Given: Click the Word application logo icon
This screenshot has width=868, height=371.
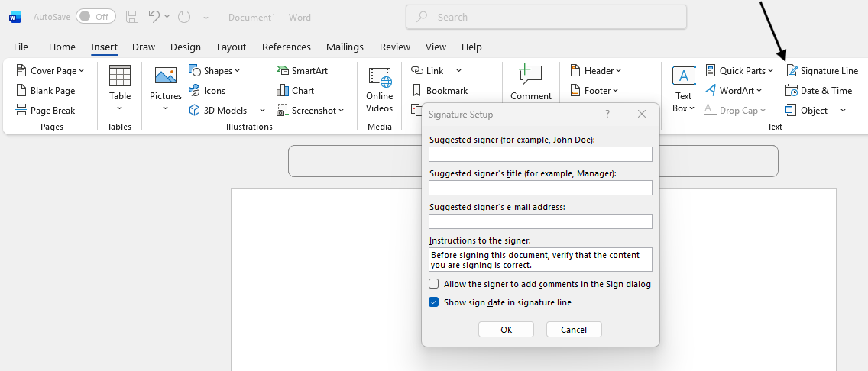Looking at the screenshot, I should click(15, 17).
